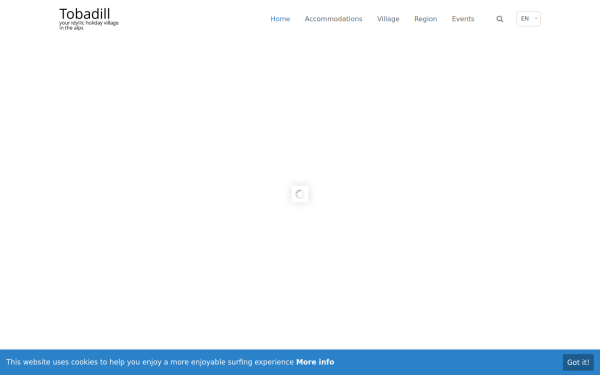Viewport: 600px width, 375px height.
Task: Open the search magnifier icon
Action: pos(499,19)
